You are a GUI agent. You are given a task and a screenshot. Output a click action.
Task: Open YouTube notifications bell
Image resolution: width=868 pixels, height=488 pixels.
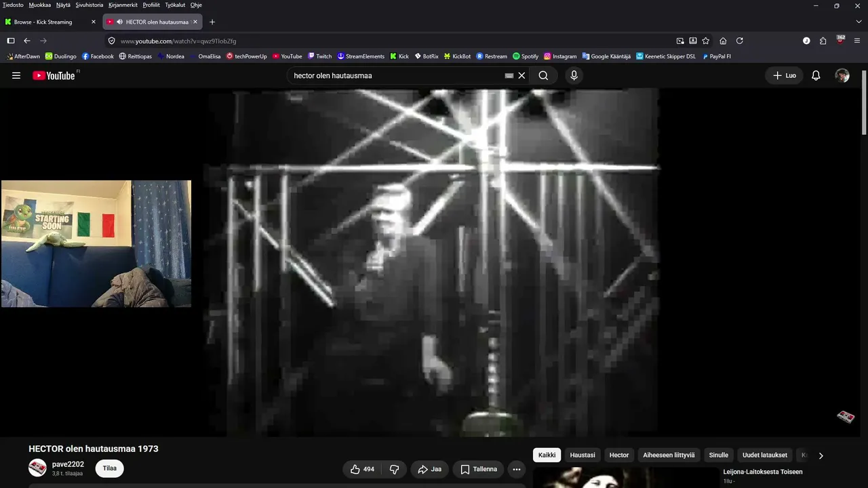(816, 75)
